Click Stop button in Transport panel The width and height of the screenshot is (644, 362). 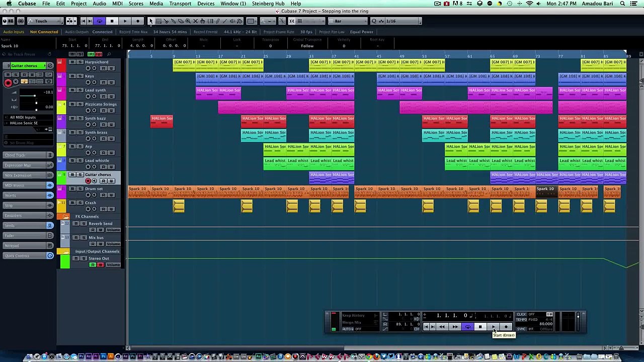tap(480, 327)
